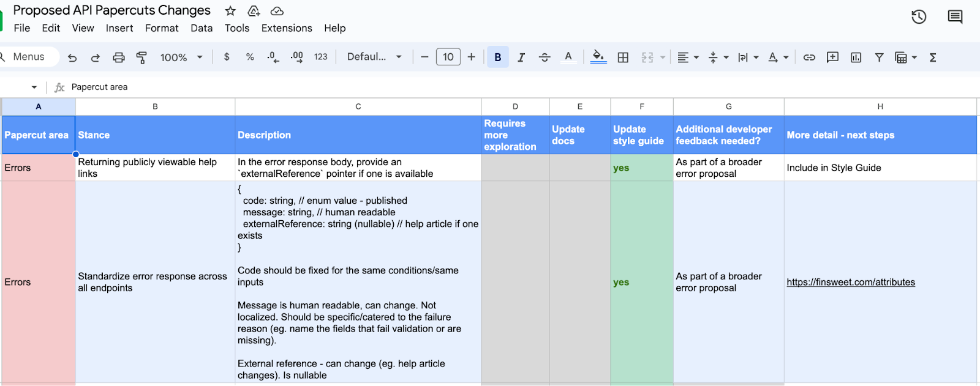Format as percent
The height and width of the screenshot is (386, 980).
click(250, 57)
